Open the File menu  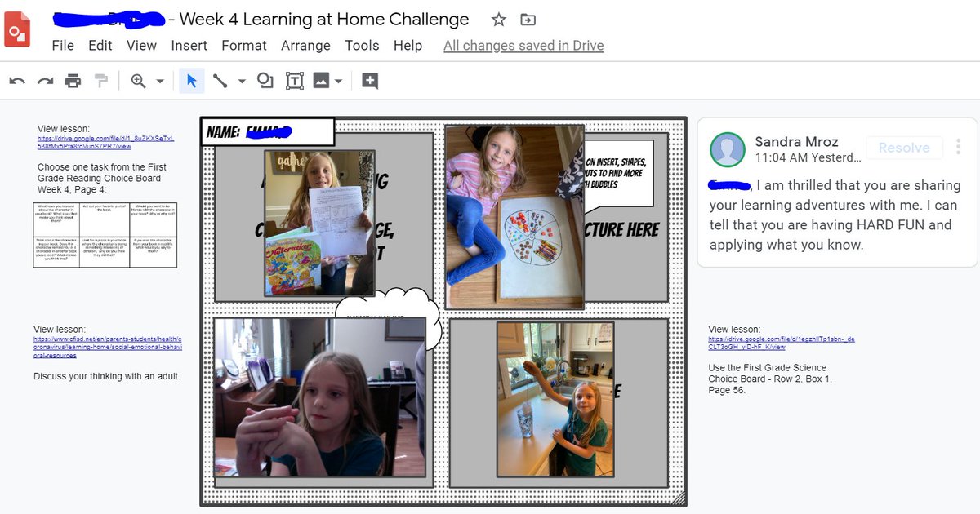[63, 46]
